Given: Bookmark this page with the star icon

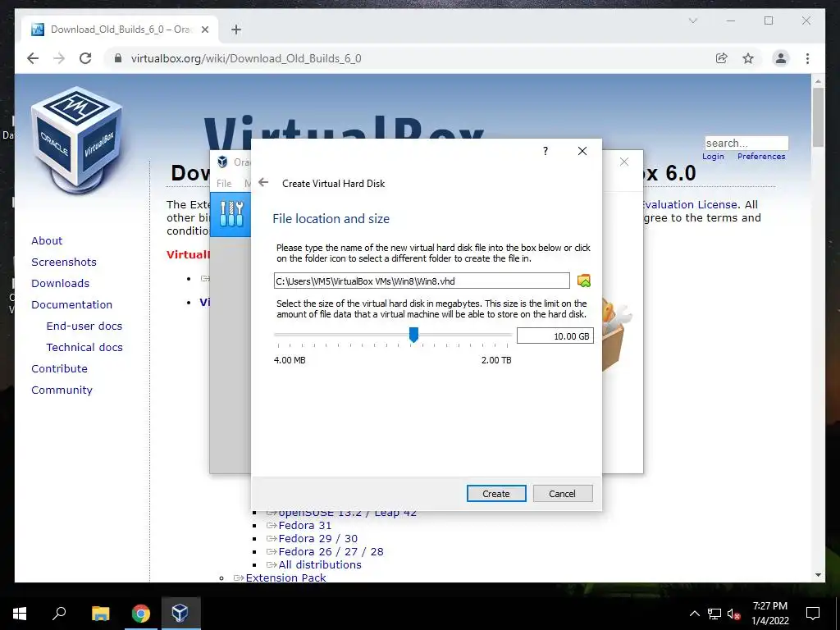Looking at the screenshot, I should click(748, 58).
